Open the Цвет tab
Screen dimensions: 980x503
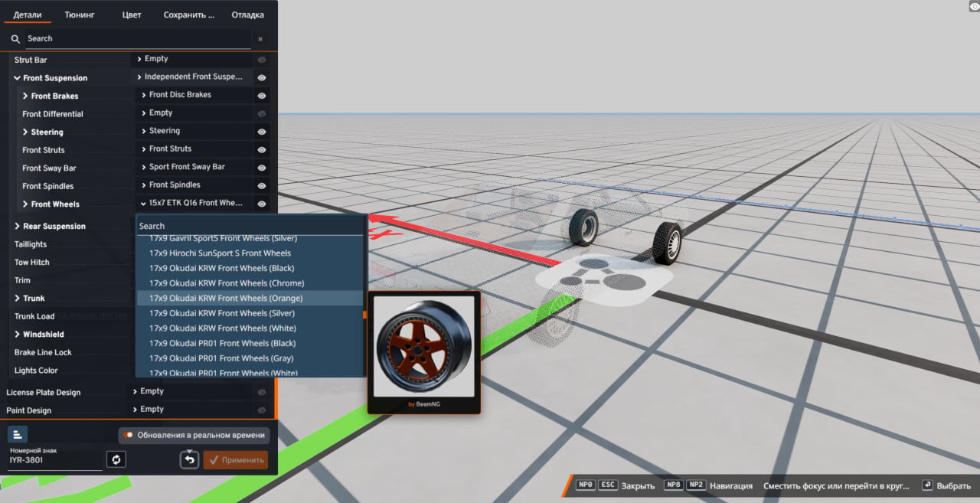[x=132, y=15]
